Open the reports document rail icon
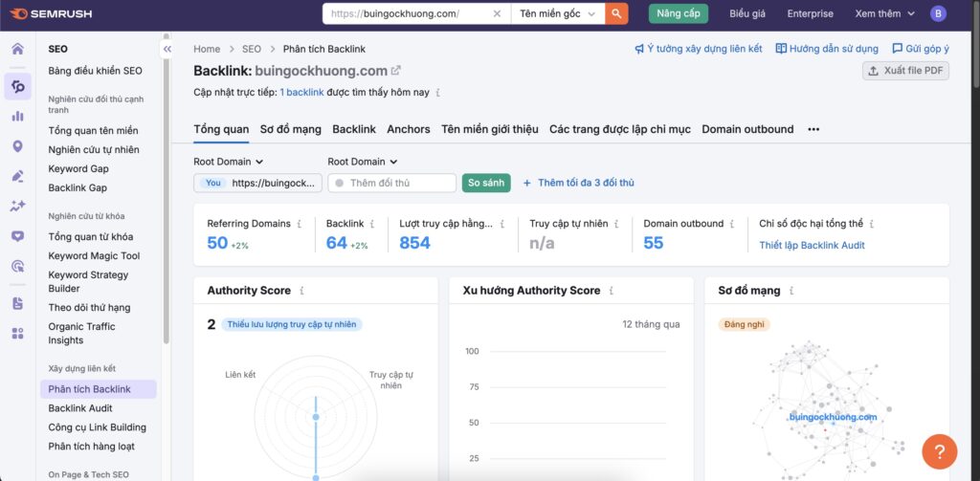The image size is (980, 481). click(17, 303)
